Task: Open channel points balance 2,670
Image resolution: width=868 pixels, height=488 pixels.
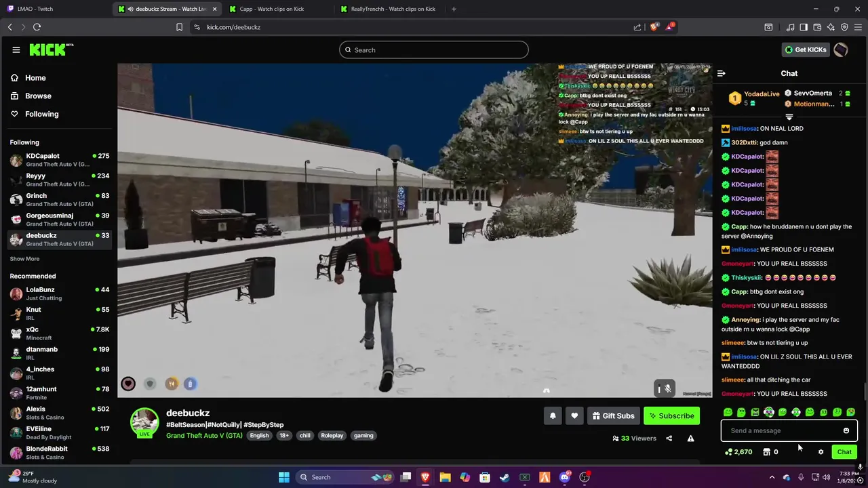Action: click(x=738, y=452)
